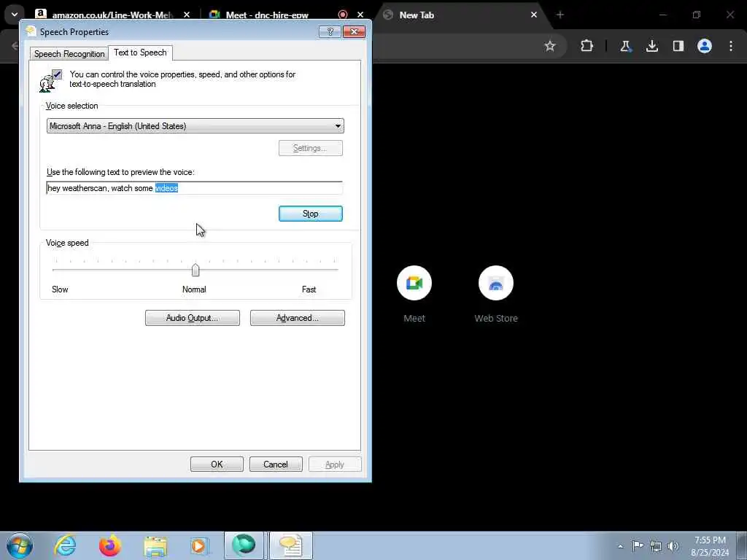
Task: Open Advanced speech settings
Action: [x=298, y=318]
